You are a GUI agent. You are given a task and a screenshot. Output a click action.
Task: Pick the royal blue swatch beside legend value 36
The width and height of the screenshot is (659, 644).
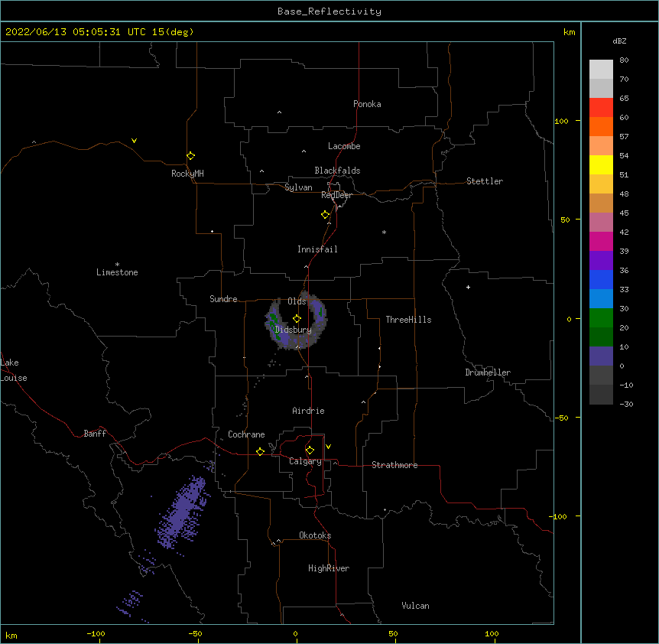(x=601, y=279)
